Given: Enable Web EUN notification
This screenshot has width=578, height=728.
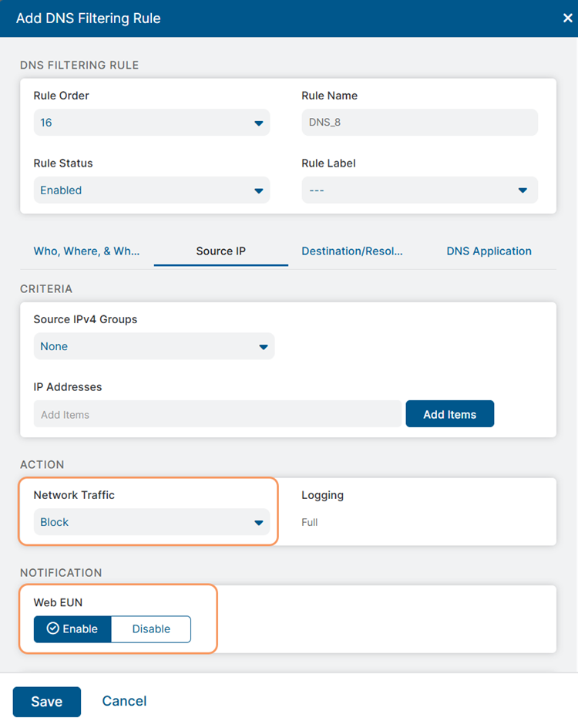Looking at the screenshot, I should 72,629.
